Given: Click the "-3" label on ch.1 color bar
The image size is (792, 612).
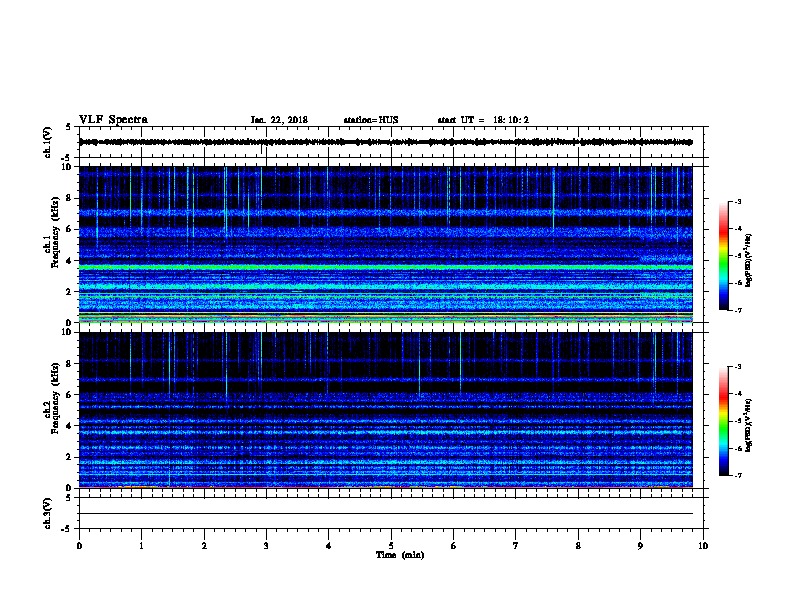Looking at the screenshot, I should pos(738,201).
